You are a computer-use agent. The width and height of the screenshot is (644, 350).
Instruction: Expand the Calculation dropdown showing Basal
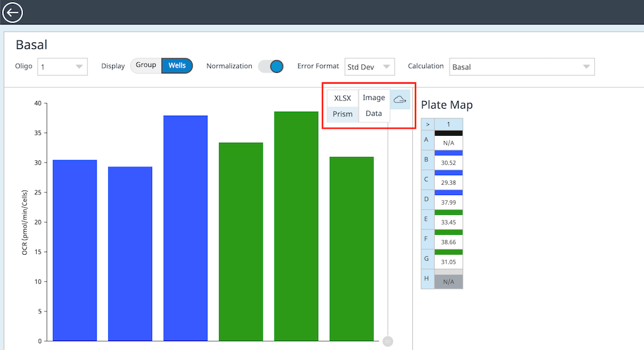(x=521, y=66)
